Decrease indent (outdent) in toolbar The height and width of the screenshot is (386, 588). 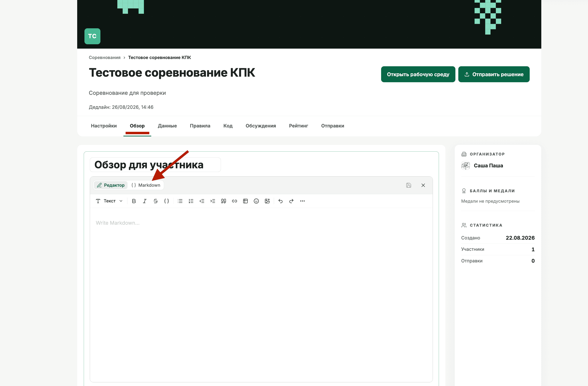[x=202, y=201]
